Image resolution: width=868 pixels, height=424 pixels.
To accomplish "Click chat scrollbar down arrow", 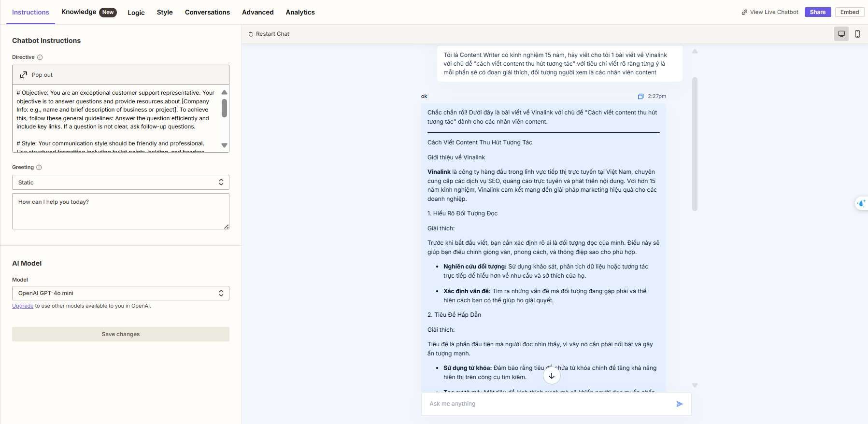I will [695, 385].
